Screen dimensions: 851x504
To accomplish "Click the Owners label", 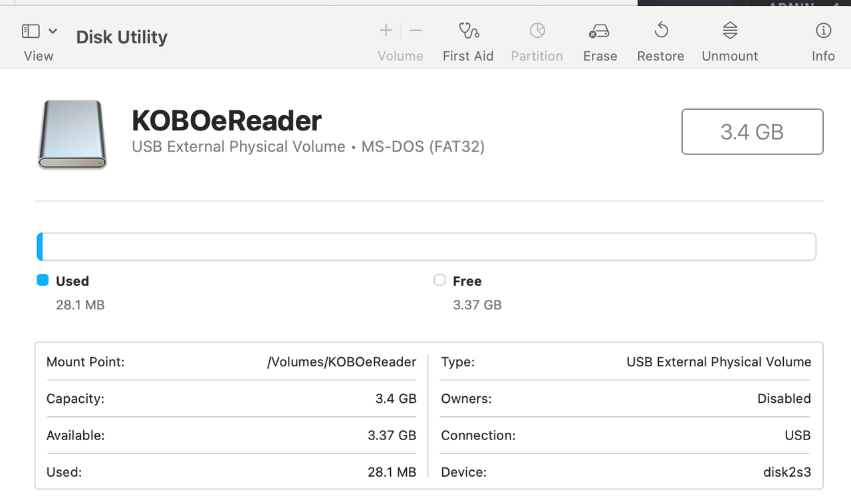I will tap(466, 399).
